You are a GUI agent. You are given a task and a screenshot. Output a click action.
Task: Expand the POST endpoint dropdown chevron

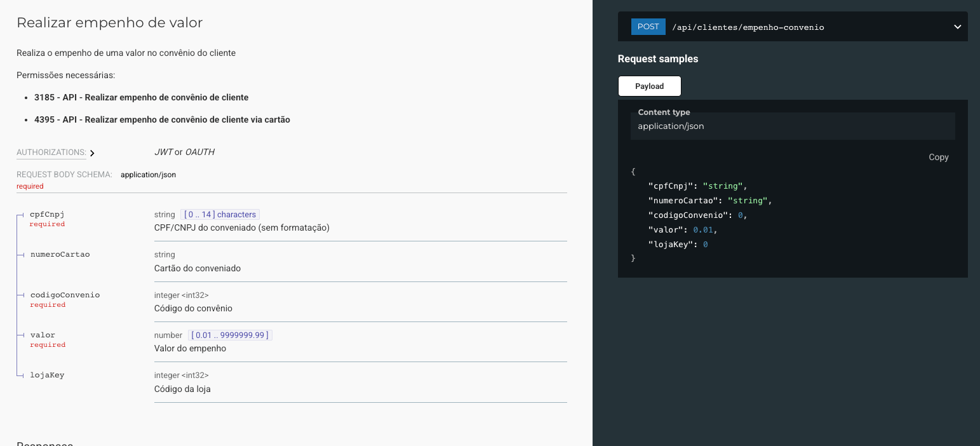(x=958, y=27)
